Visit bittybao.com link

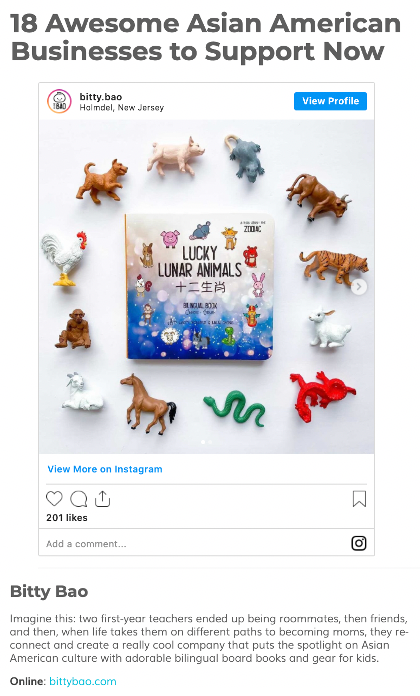[83, 681]
